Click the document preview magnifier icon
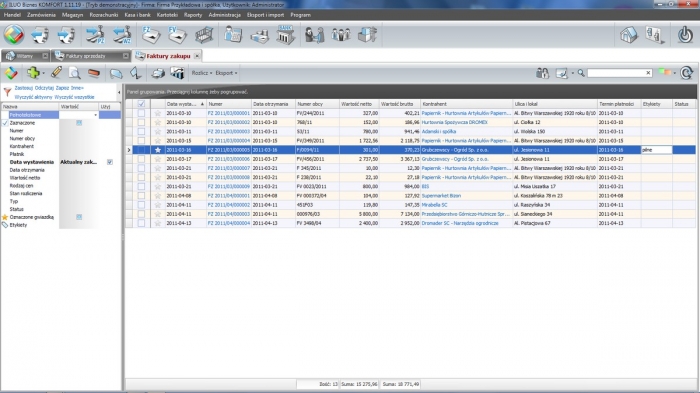The height and width of the screenshot is (393, 700). pyautogui.click(x=75, y=73)
